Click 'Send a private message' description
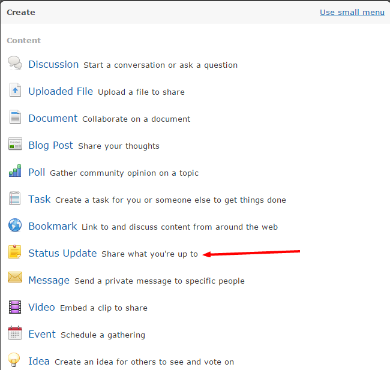 [x=159, y=281]
